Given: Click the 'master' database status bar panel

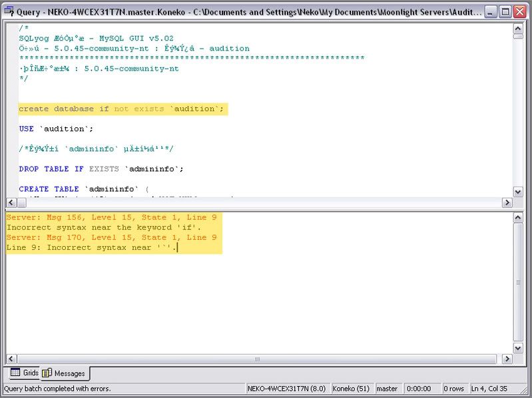Looking at the screenshot, I should pyautogui.click(x=387, y=389).
